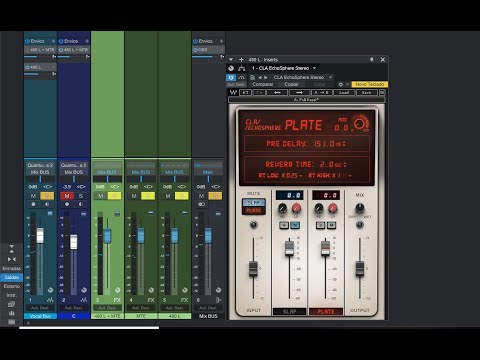Solo the MTE channel

click(x=148, y=196)
